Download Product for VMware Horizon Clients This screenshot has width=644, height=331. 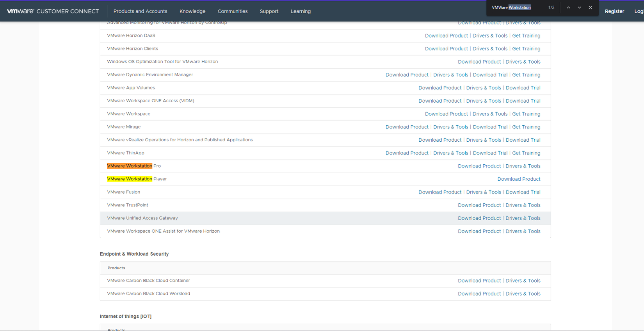447,49
